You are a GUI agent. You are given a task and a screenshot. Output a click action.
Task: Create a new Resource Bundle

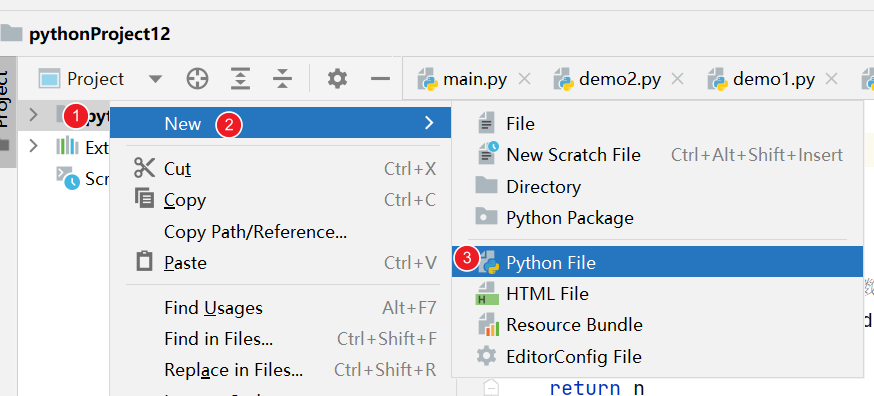click(x=657, y=325)
